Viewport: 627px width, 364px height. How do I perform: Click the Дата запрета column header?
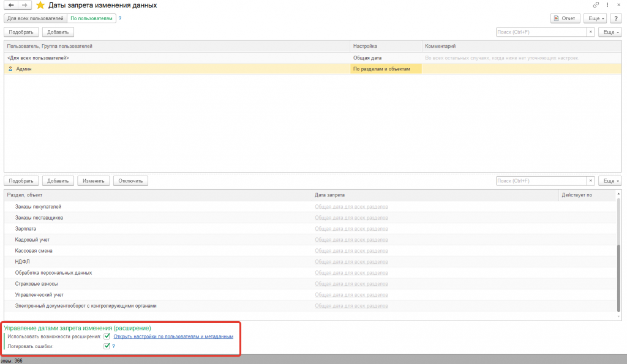point(435,195)
